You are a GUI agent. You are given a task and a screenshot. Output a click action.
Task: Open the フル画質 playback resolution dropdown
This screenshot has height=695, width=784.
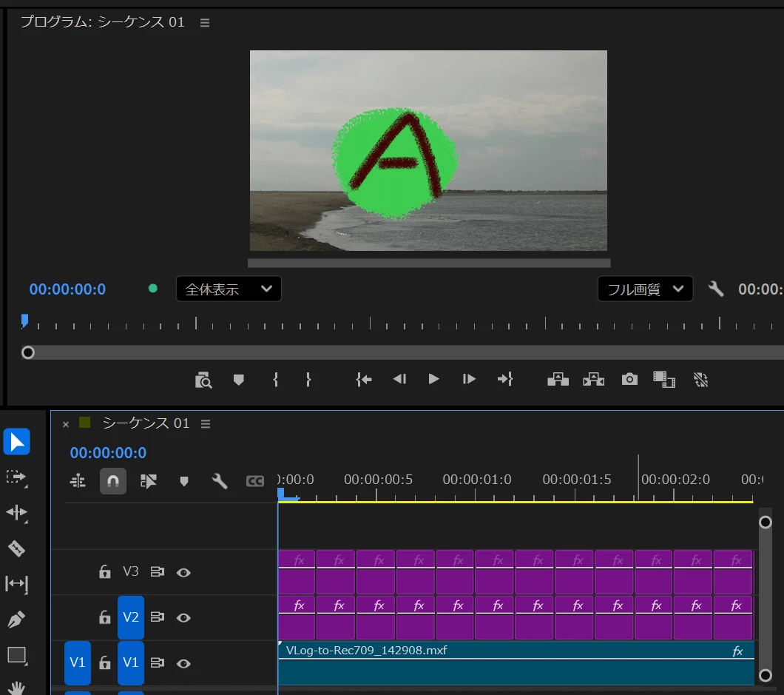click(x=645, y=289)
